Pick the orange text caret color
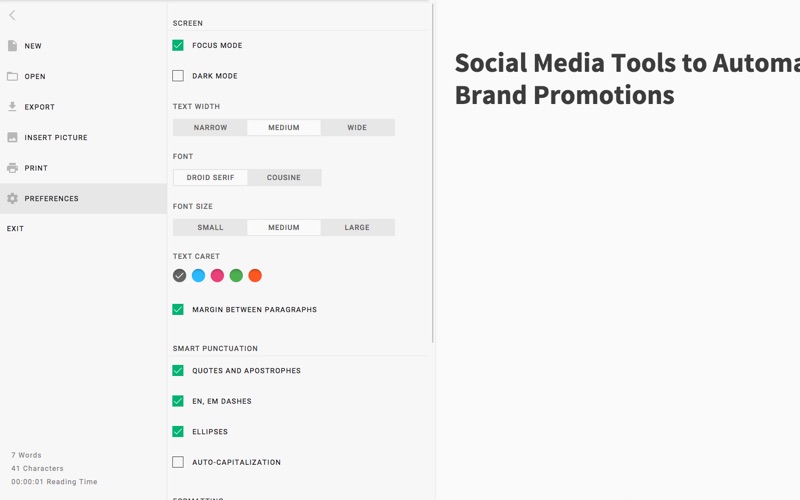The image size is (800, 500). (255, 276)
